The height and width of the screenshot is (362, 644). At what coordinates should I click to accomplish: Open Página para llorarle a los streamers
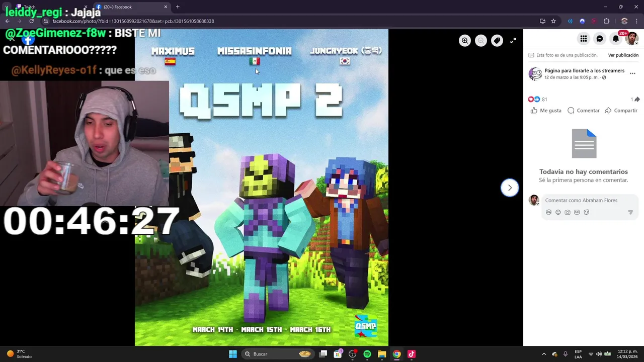coord(584,71)
